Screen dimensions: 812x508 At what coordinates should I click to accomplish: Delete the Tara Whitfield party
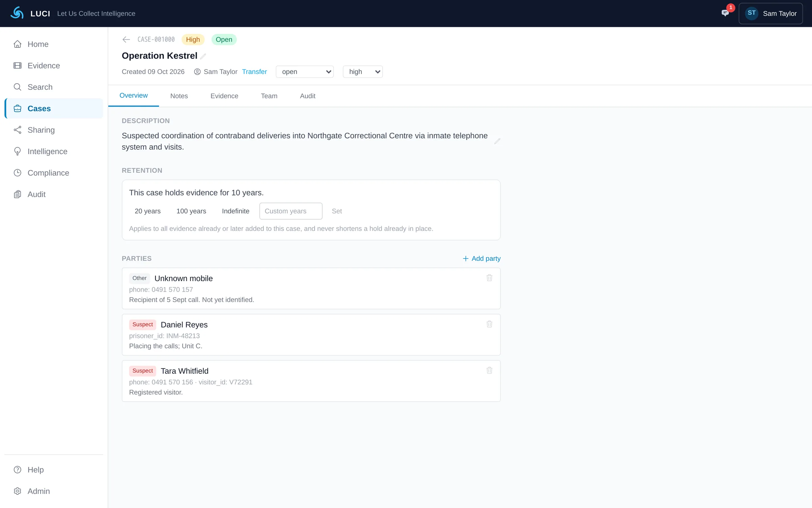click(489, 371)
